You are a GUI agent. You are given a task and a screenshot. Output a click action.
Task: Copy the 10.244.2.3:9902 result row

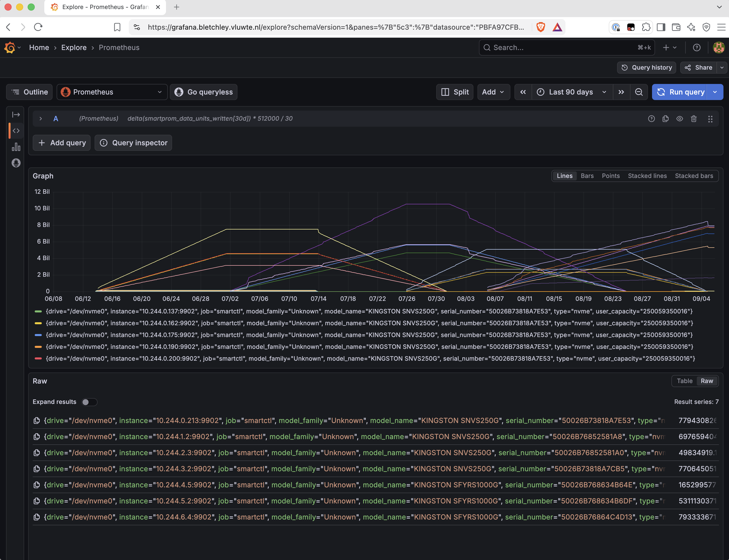37,453
